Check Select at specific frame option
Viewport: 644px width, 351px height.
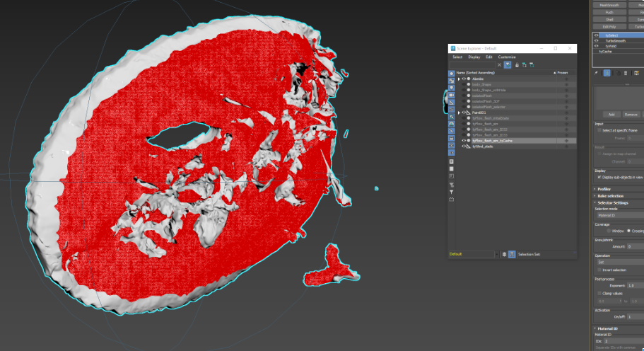click(x=599, y=130)
